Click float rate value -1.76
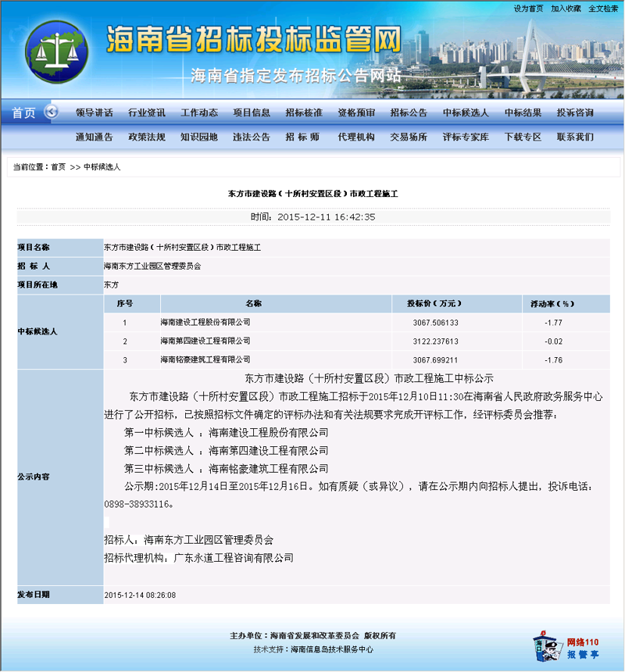 (553, 360)
